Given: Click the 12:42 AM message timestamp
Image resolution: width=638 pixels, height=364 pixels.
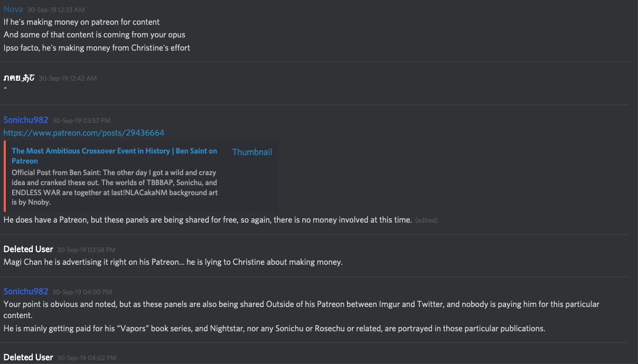Looking at the screenshot, I should (68, 79).
